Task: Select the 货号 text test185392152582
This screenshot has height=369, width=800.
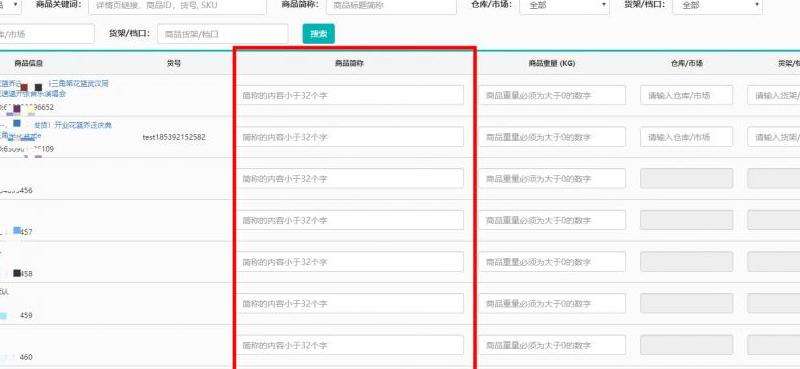Action: (x=174, y=137)
